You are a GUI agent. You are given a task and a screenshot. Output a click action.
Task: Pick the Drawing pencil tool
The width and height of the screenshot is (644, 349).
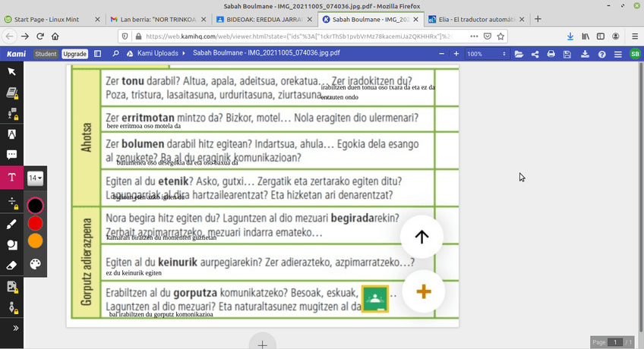[x=11, y=225]
